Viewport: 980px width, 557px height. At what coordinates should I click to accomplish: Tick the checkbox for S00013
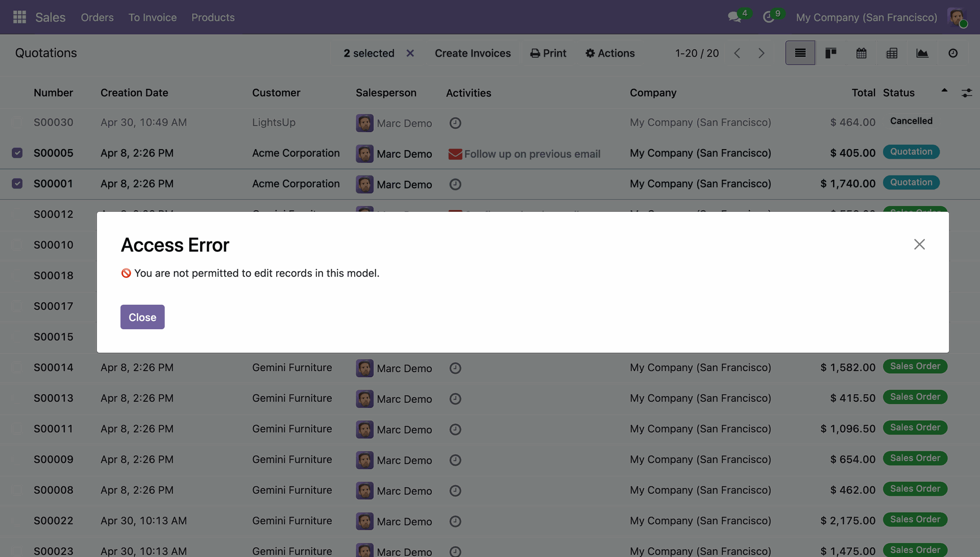pyautogui.click(x=17, y=398)
